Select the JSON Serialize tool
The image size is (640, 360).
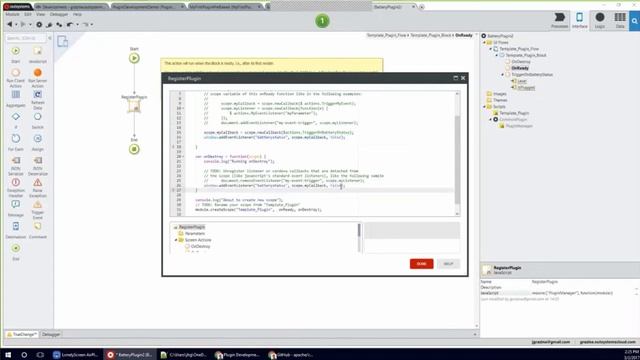point(16,165)
